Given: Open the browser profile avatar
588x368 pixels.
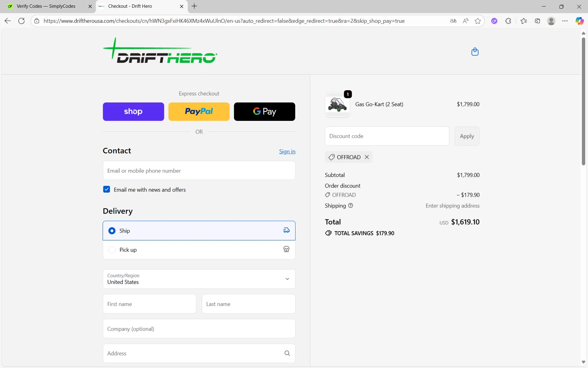Looking at the screenshot, I should (551, 21).
